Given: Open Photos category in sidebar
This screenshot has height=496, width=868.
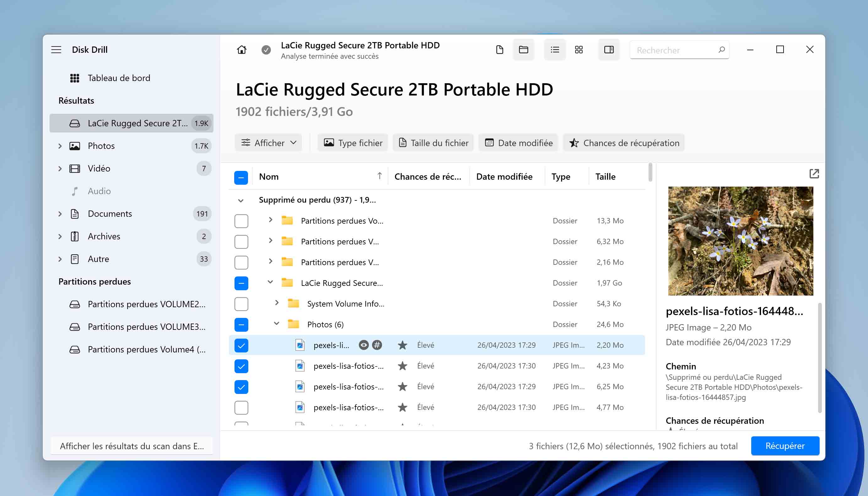Looking at the screenshot, I should 132,146.
